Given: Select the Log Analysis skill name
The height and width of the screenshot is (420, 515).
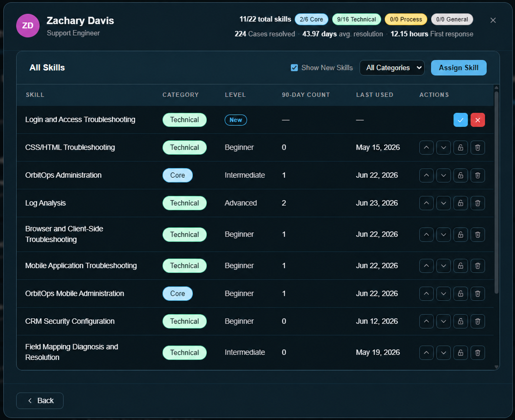Looking at the screenshot, I should (46, 203).
